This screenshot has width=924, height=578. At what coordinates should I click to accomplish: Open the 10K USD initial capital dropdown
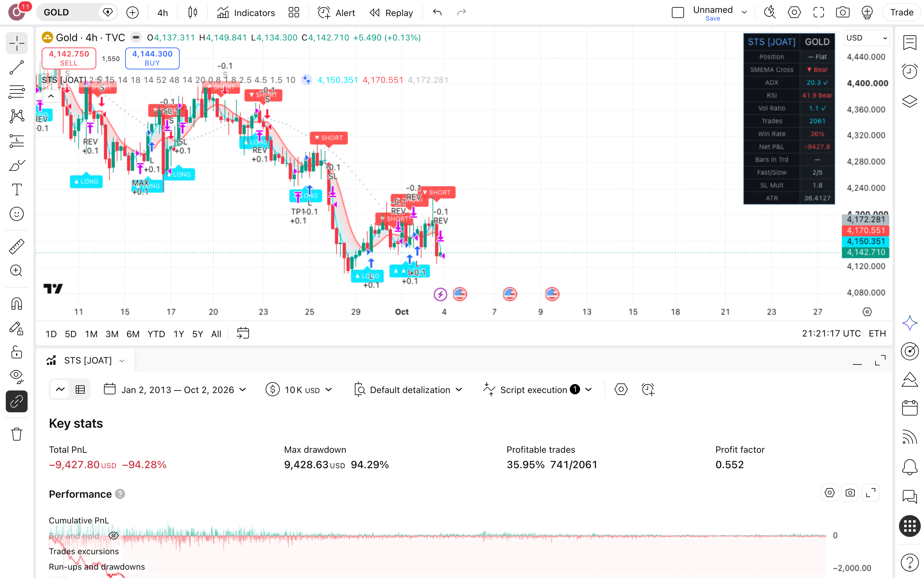click(x=299, y=390)
